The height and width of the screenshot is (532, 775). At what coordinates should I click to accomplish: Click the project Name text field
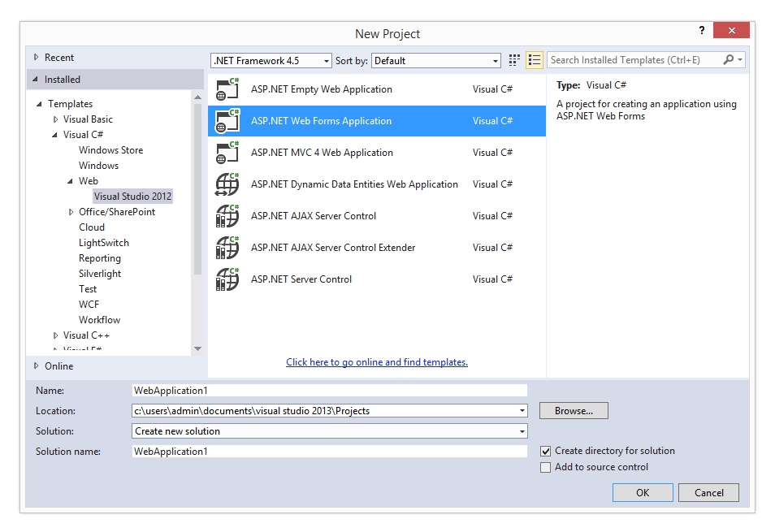329,391
